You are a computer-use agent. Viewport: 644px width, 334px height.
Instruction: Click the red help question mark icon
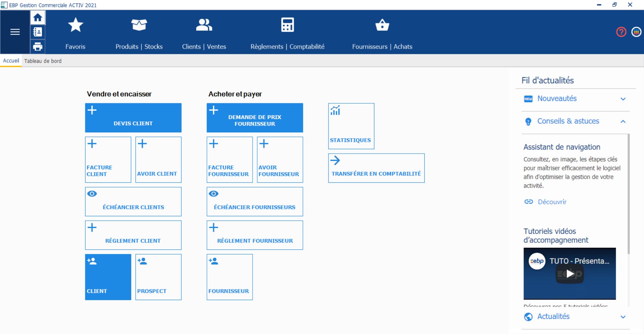[621, 32]
